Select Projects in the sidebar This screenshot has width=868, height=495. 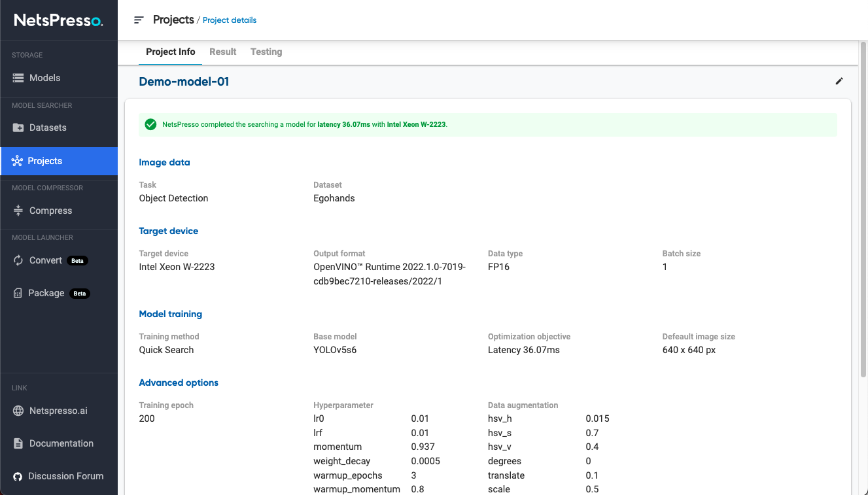(59, 161)
